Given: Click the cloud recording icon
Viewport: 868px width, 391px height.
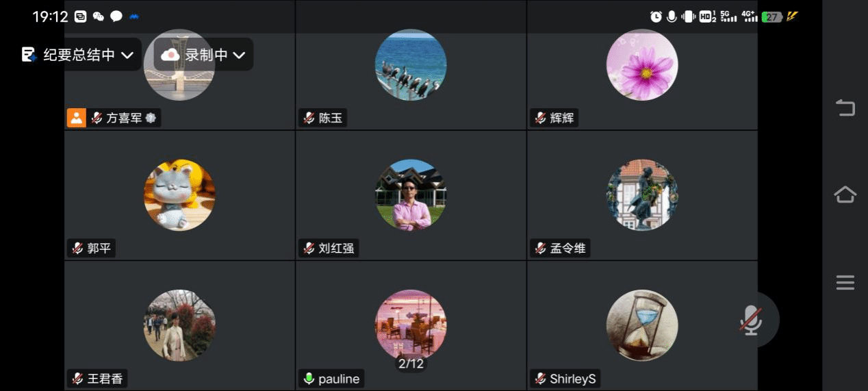Looking at the screenshot, I should (170, 55).
